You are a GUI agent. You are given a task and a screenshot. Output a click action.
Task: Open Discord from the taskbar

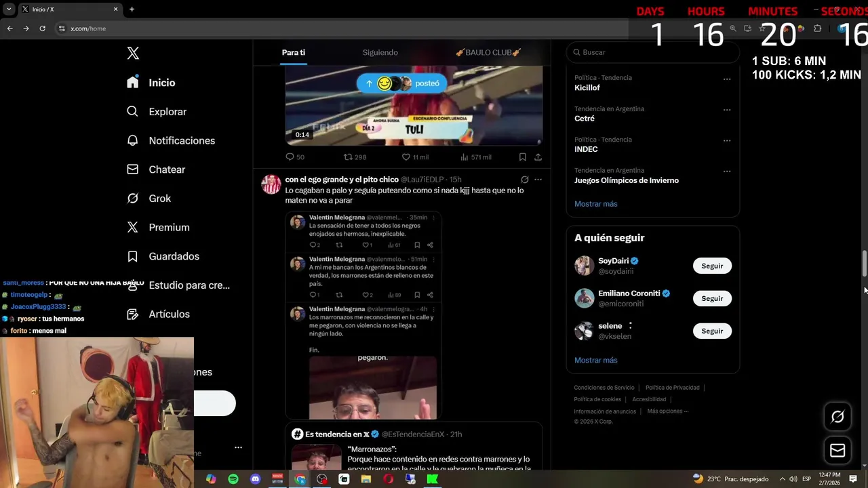pos(255,479)
